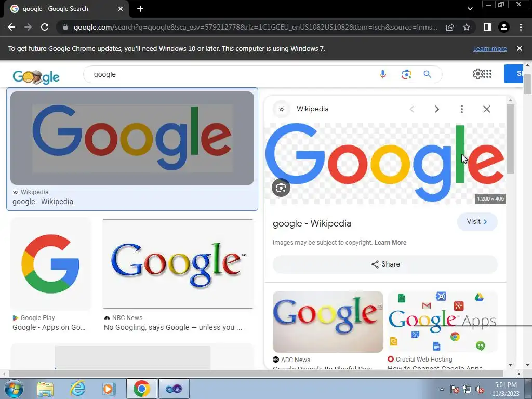Open Crucial Web Hosting Google Apps image
The width and height of the screenshot is (532, 399).
(443, 322)
